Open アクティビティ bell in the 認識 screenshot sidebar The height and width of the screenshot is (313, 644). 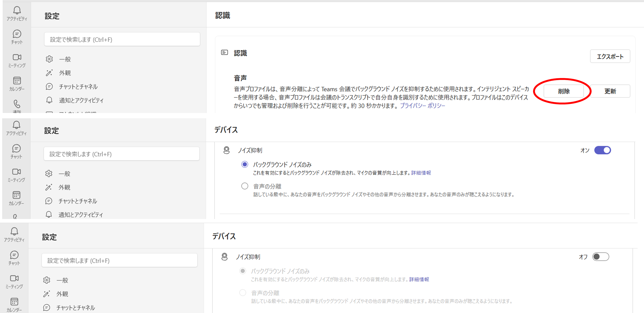point(17,10)
